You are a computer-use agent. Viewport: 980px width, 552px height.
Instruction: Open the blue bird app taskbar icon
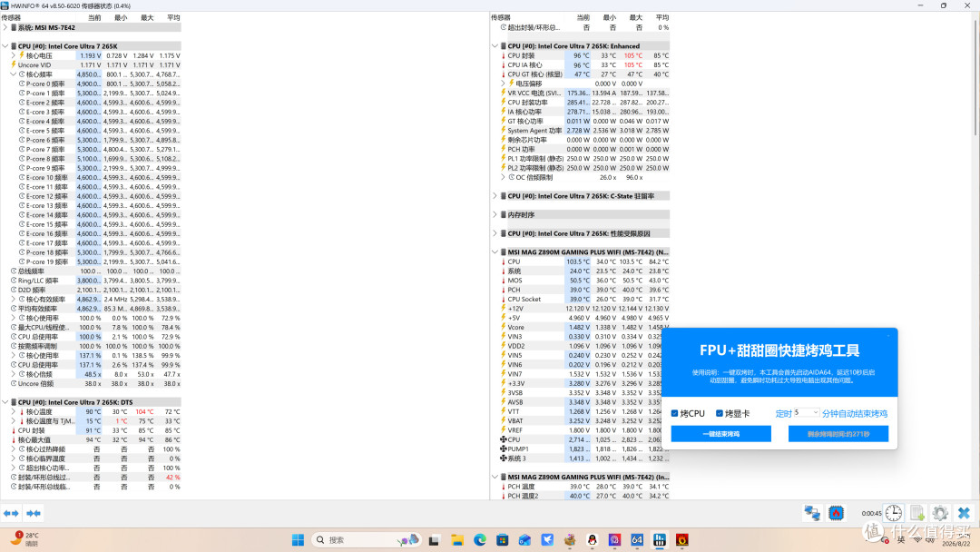click(x=547, y=539)
